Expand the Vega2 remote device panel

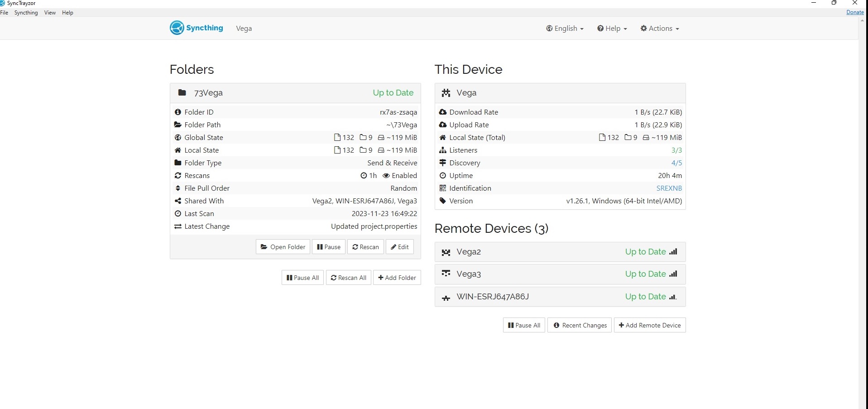tap(560, 252)
